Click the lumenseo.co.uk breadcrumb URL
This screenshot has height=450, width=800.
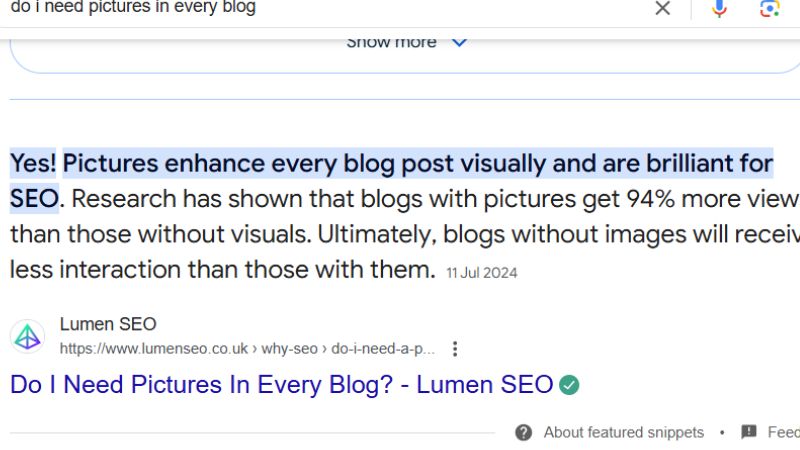[247, 349]
